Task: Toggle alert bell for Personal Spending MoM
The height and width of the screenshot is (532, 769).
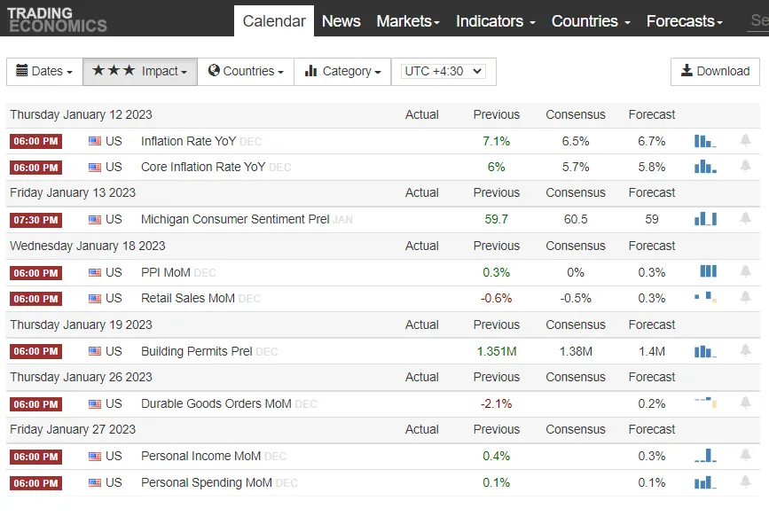Action: click(x=745, y=481)
